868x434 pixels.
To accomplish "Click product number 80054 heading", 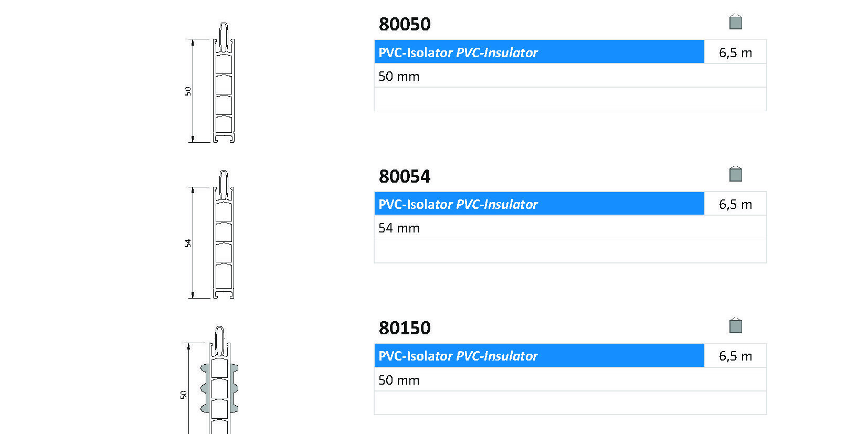I will click(405, 176).
